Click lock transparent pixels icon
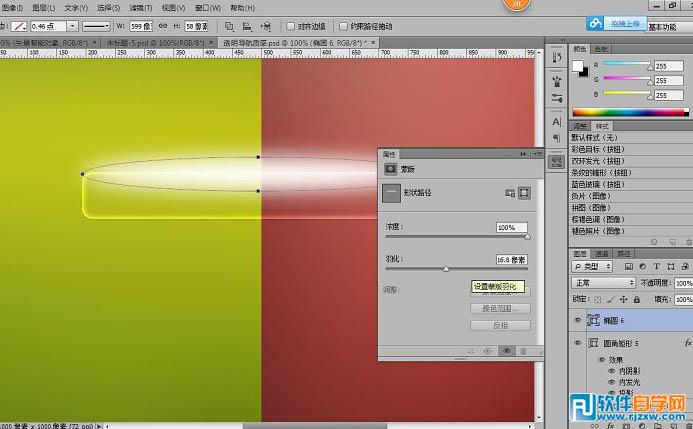Image resolution: width=693 pixels, height=429 pixels. click(598, 300)
